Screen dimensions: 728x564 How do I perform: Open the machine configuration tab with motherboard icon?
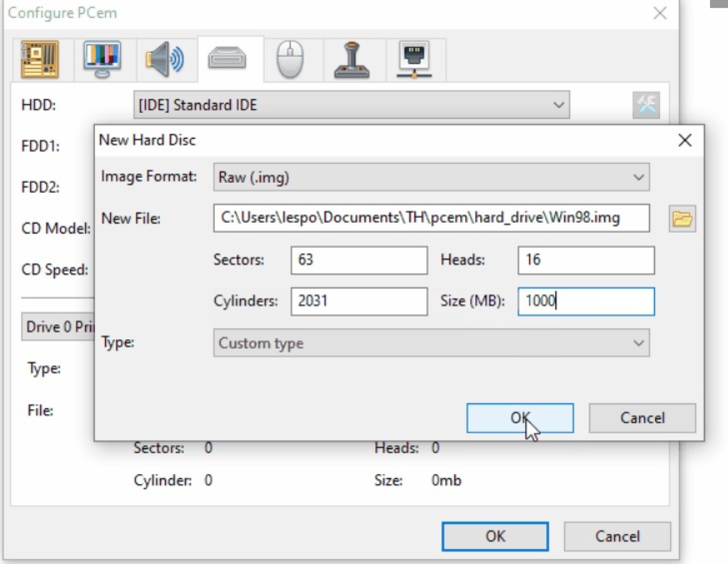point(40,60)
